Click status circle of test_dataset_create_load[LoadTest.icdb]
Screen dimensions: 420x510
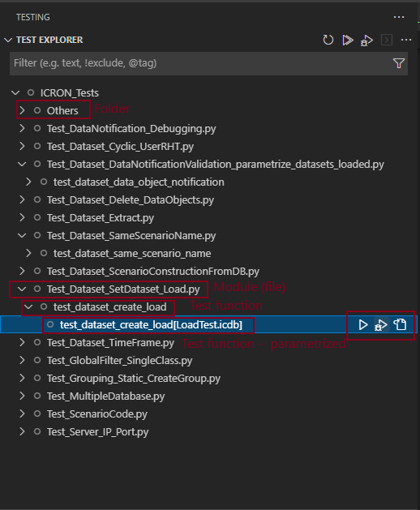point(50,324)
